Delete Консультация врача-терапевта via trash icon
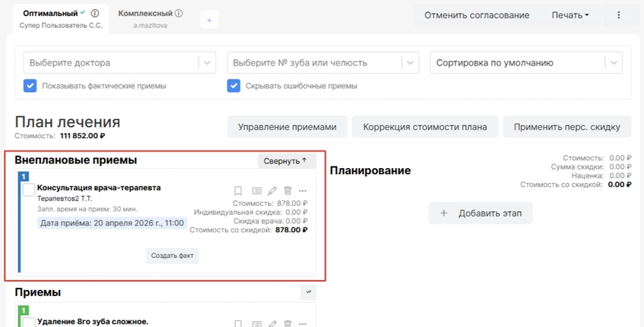 pos(288,191)
